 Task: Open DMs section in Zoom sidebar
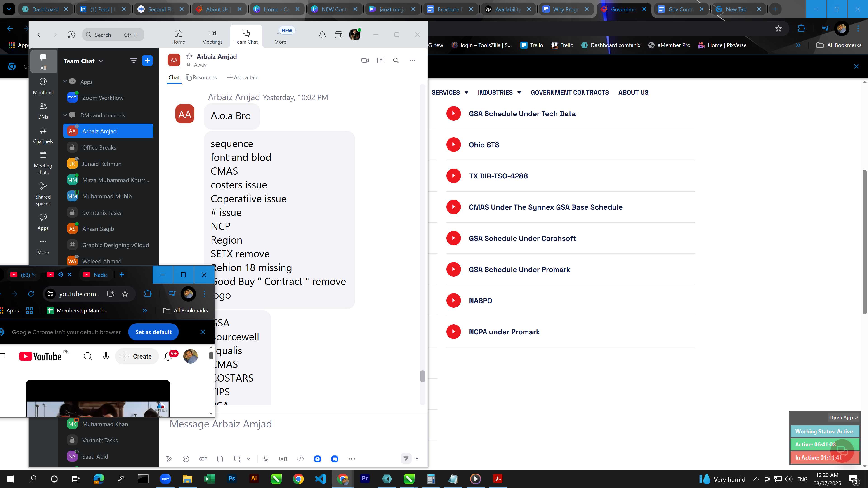43,111
